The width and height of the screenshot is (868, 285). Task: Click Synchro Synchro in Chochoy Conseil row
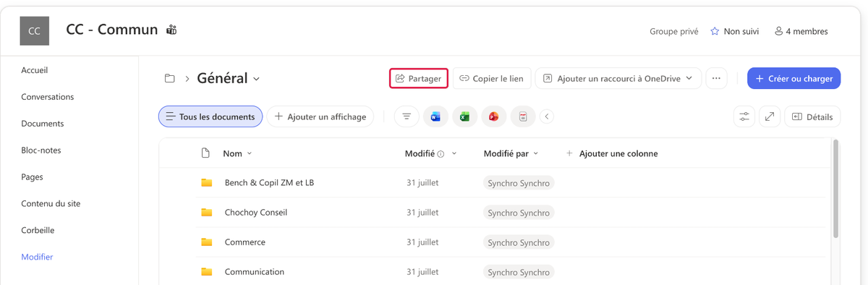[519, 213]
